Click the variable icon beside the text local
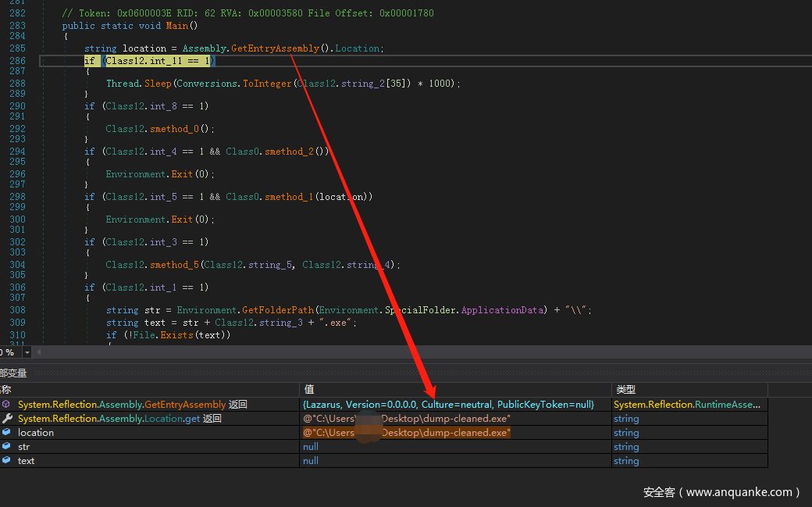Image resolution: width=812 pixels, height=507 pixels. coord(6,460)
